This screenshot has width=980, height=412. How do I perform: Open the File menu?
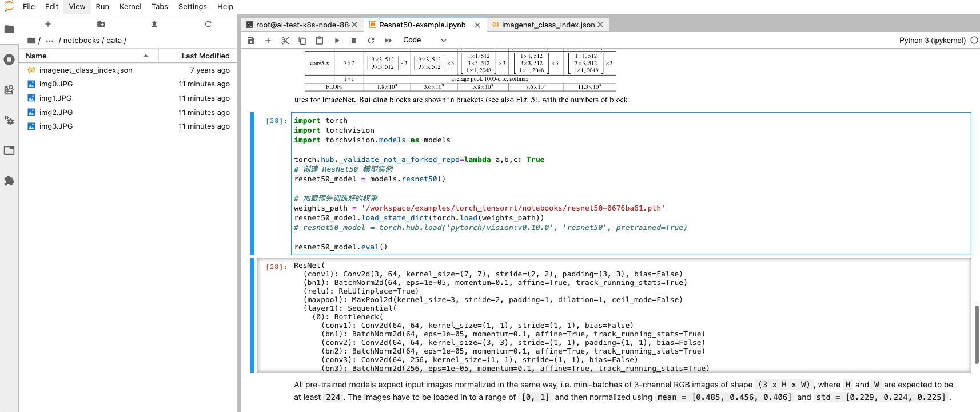coord(29,6)
